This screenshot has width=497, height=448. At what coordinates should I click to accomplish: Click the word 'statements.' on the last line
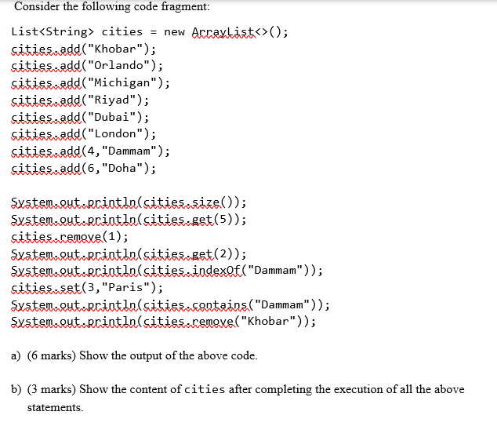click(x=56, y=407)
